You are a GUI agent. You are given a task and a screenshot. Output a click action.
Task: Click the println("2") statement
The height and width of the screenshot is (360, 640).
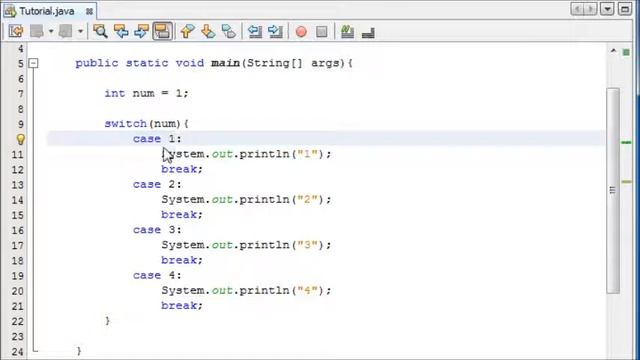[x=247, y=200]
